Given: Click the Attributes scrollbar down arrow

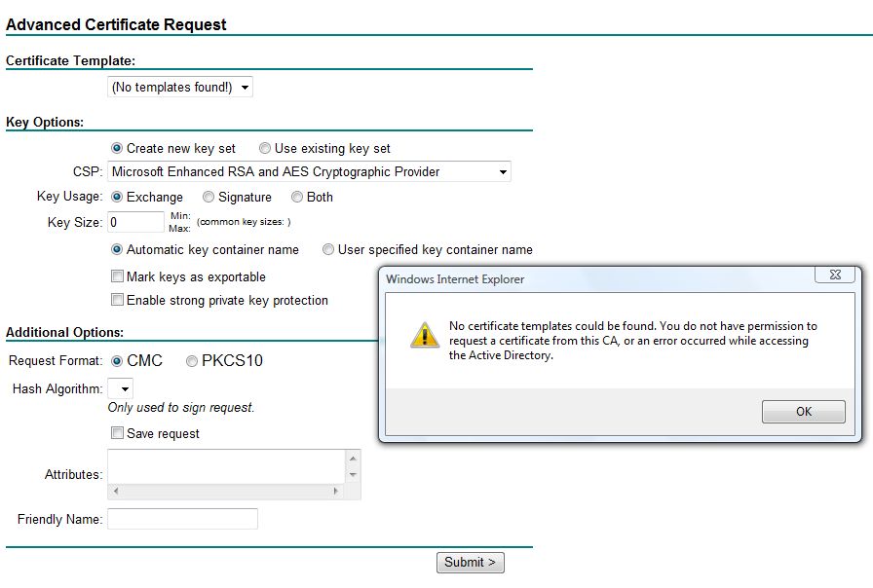Looking at the screenshot, I should coord(353,475).
